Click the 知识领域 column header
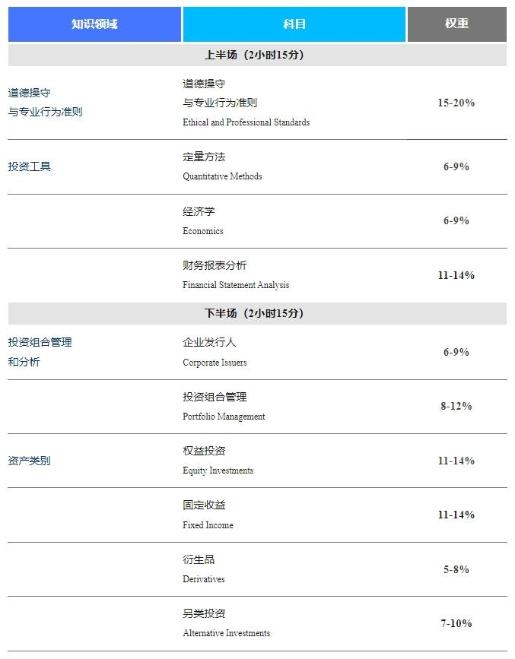Image resolution: width=515 pixels, height=659 pixels. coord(95,24)
